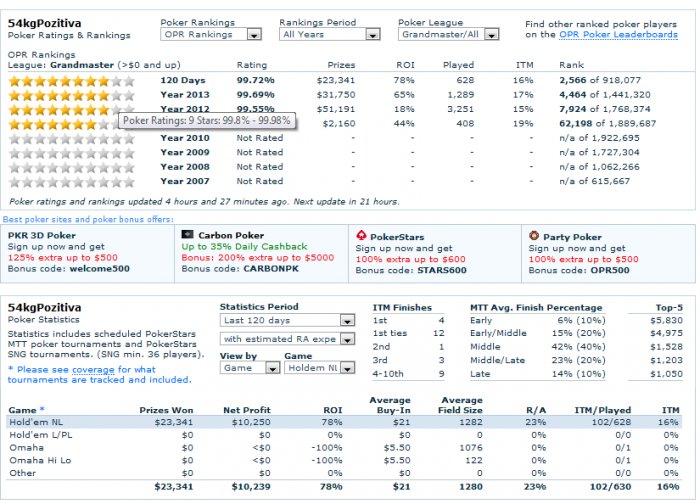700x504 pixels.
Task: Select the Hold'em NL table row
Action: [344, 422]
